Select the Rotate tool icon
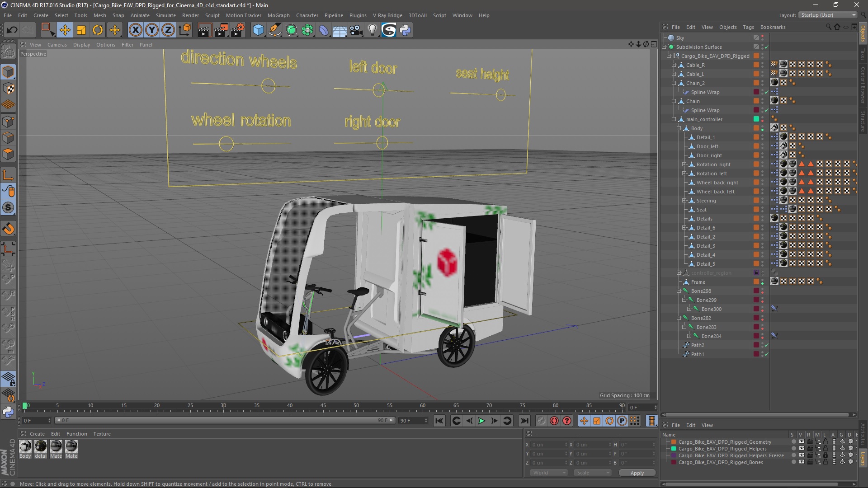Image resolution: width=868 pixels, height=488 pixels. point(98,30)
